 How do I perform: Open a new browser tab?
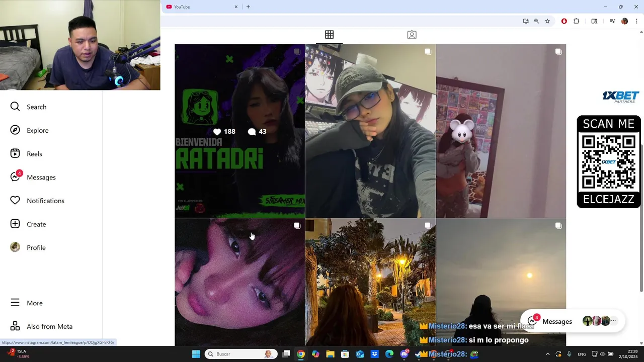pyautogui.click(x=248, y=7)
